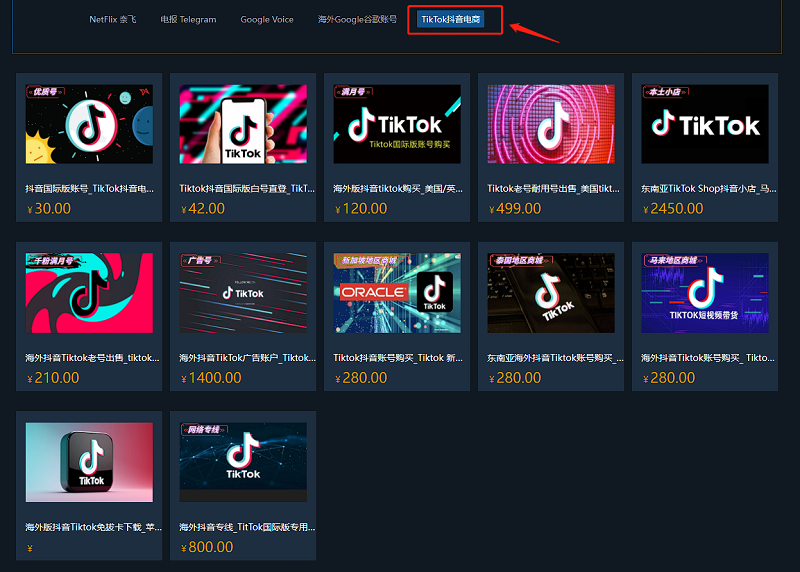The height and width of the screenshot is (572, 800).
Task: Click the 本土小店 badge label
Action: pyautogui.click(x=665, y=92)
